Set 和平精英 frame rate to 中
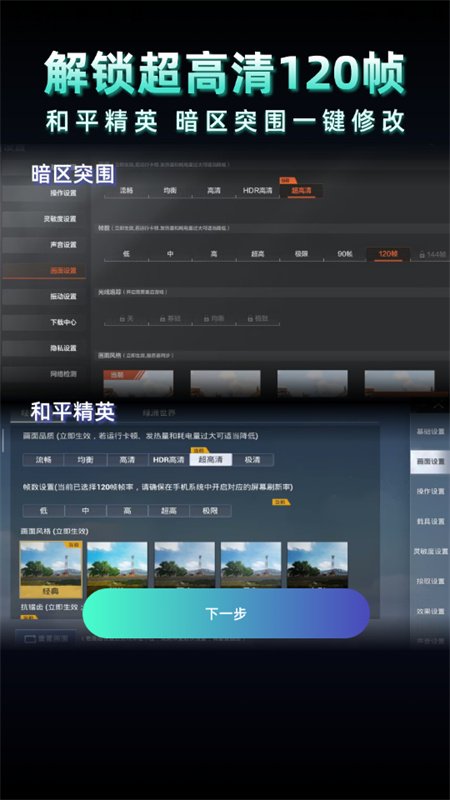450x800 pixels. pyautogui.click(x=85, y=511)
